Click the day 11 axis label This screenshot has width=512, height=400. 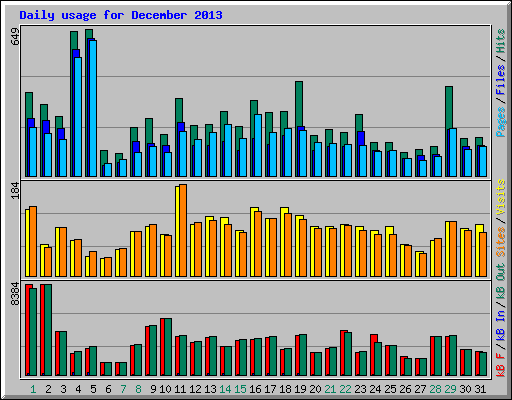point(180,389)
